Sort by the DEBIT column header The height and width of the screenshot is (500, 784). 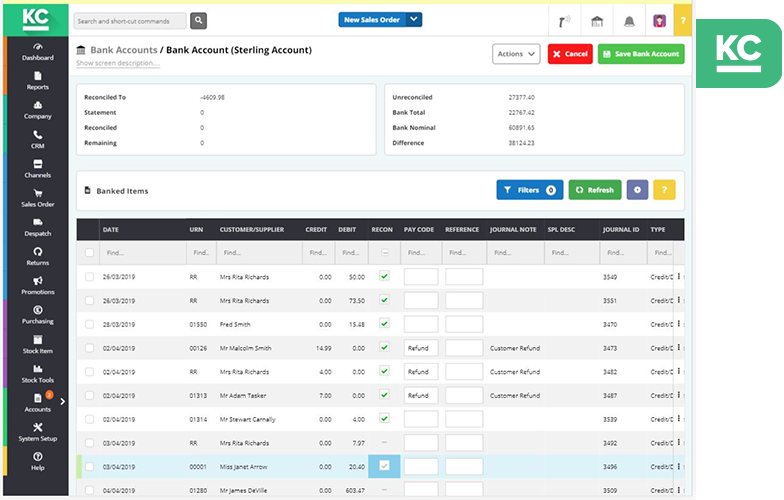pyautogui.click(x=347, y=230)
